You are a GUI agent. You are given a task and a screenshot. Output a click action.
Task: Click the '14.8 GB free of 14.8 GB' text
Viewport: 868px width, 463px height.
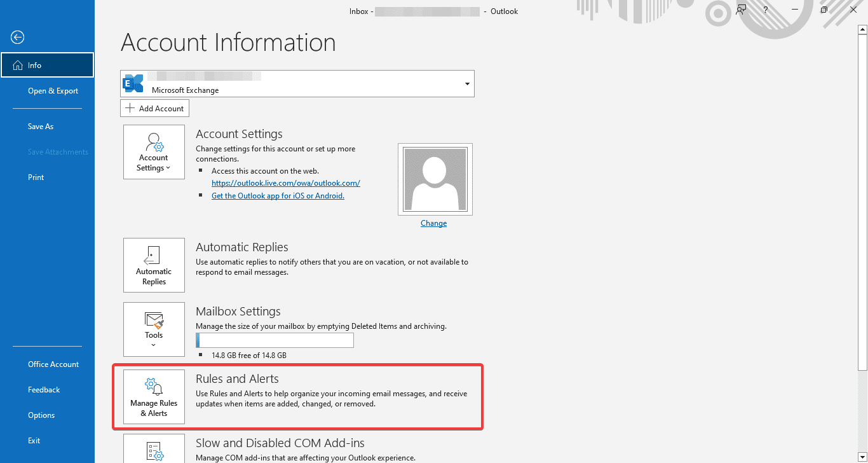249,356
